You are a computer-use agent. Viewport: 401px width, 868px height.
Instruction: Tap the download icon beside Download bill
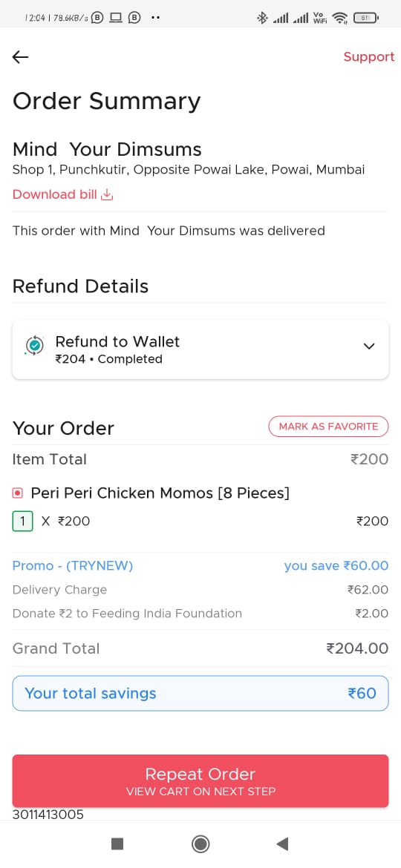[108, 194]
